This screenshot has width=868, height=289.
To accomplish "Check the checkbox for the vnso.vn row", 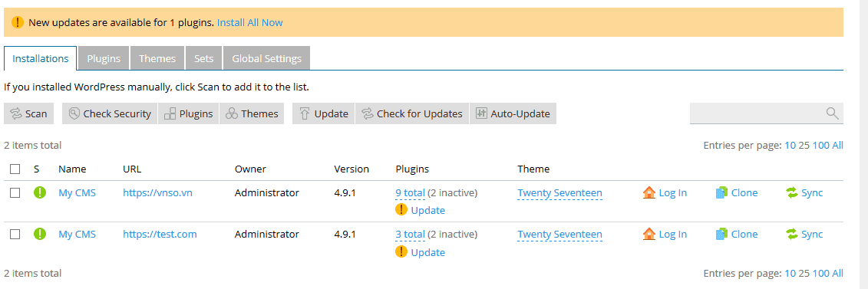I will [15, 193].
